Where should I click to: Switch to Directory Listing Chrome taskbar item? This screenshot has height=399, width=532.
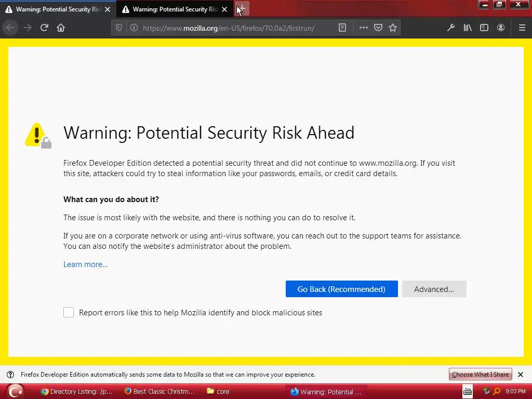tap(76, 391)
